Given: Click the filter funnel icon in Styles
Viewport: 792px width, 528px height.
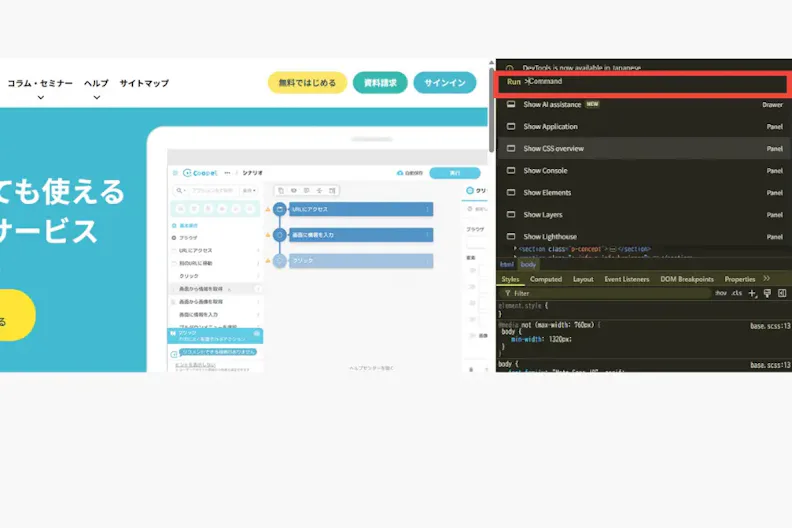Looking at the screenshot, I should pyautogui.click(x=508, y=293).
